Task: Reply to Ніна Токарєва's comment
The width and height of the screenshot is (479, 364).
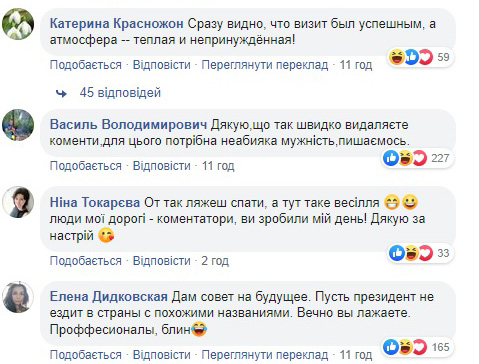Action: pyautogui.click(x=162, y=261)
